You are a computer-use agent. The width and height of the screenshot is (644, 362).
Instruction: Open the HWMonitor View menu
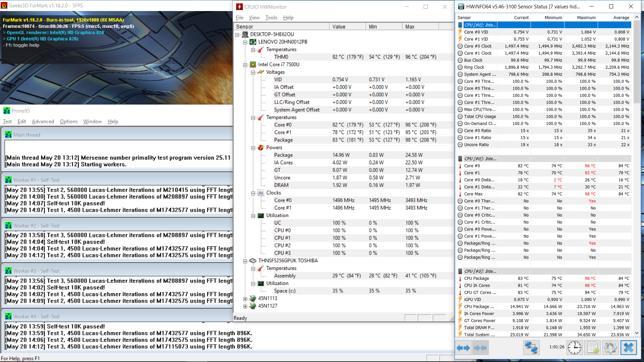[x=254, y=17]
